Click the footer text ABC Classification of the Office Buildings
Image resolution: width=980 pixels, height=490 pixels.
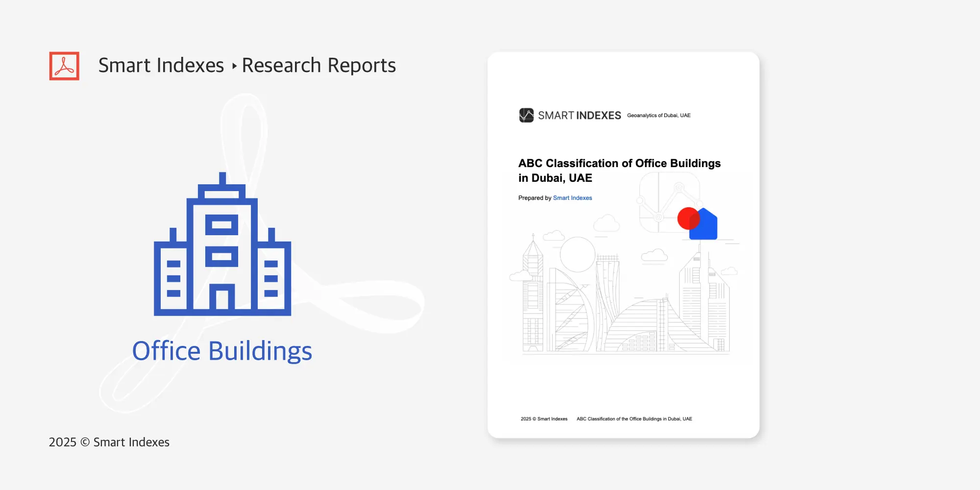tap(634, 419)
